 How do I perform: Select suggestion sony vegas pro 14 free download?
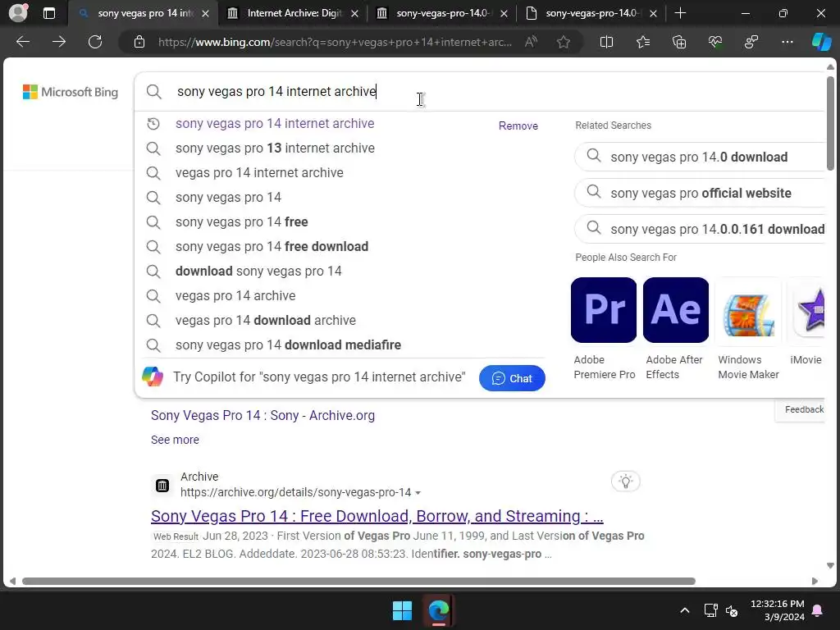[x=272, y=247]
